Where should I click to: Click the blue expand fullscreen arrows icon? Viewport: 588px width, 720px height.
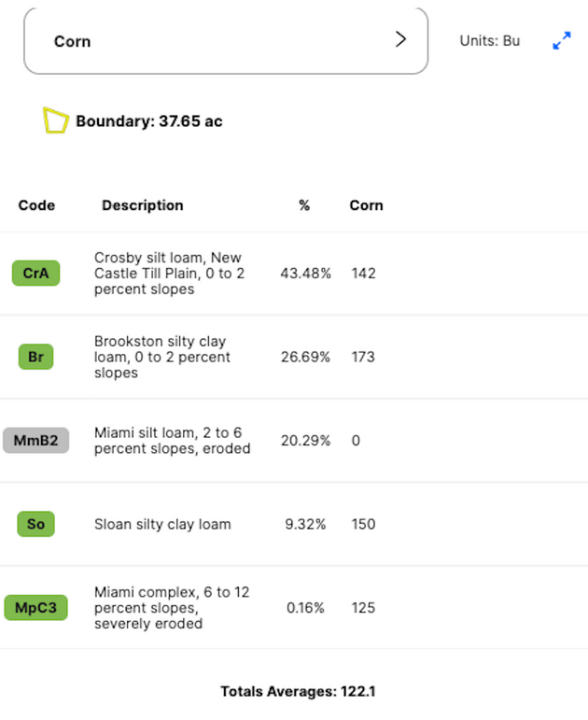click(561, 41)
